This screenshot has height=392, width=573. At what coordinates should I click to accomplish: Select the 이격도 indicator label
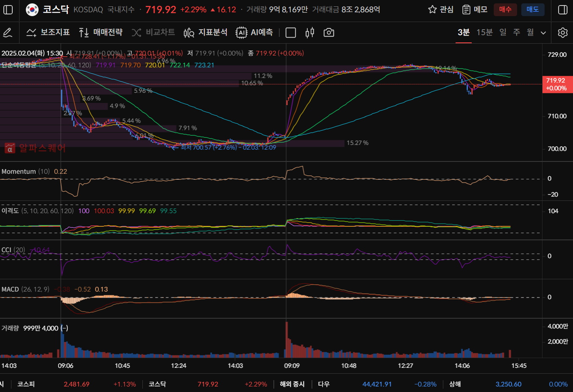pyautogui.click(x=37, y=211)
